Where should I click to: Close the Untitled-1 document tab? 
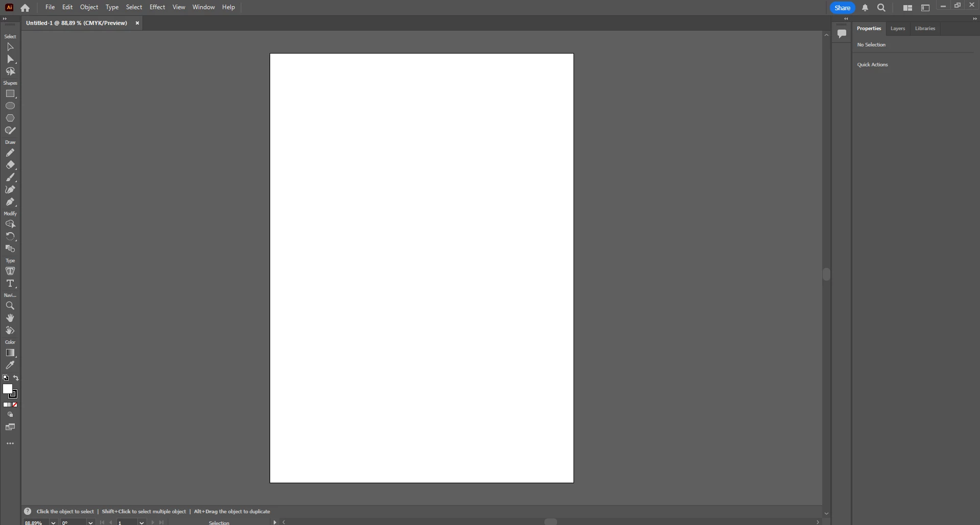coord(137,23)
